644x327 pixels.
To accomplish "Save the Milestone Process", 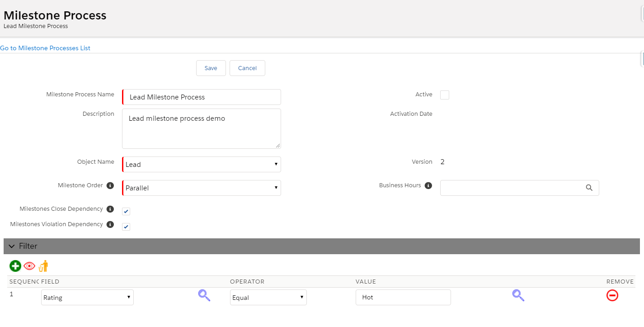I will point(211,68).
